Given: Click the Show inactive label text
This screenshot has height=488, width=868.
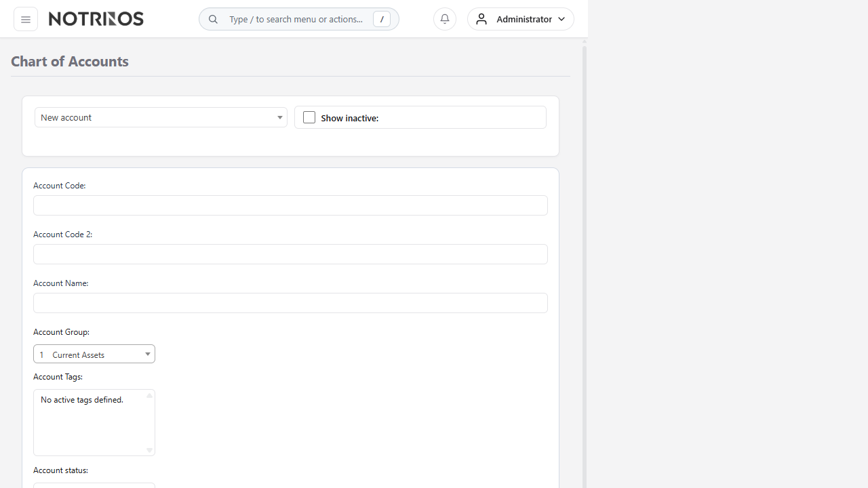Looking at the screenshot, I should tap(349, 118).
